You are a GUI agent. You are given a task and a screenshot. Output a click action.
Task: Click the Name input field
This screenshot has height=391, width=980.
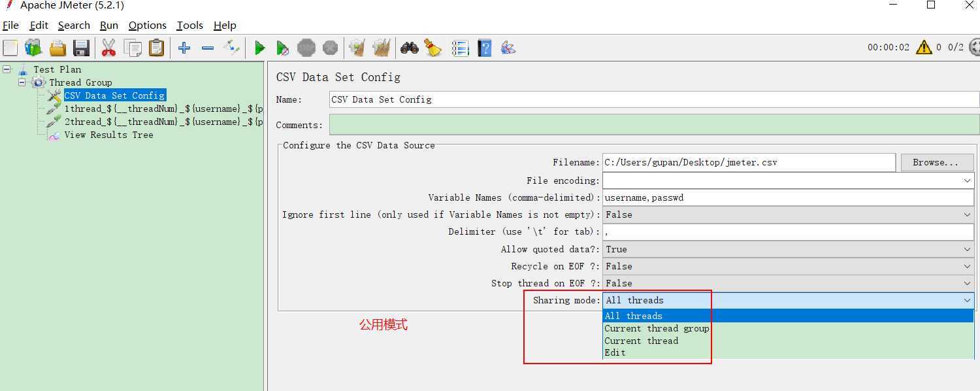[x=654, y=99]
